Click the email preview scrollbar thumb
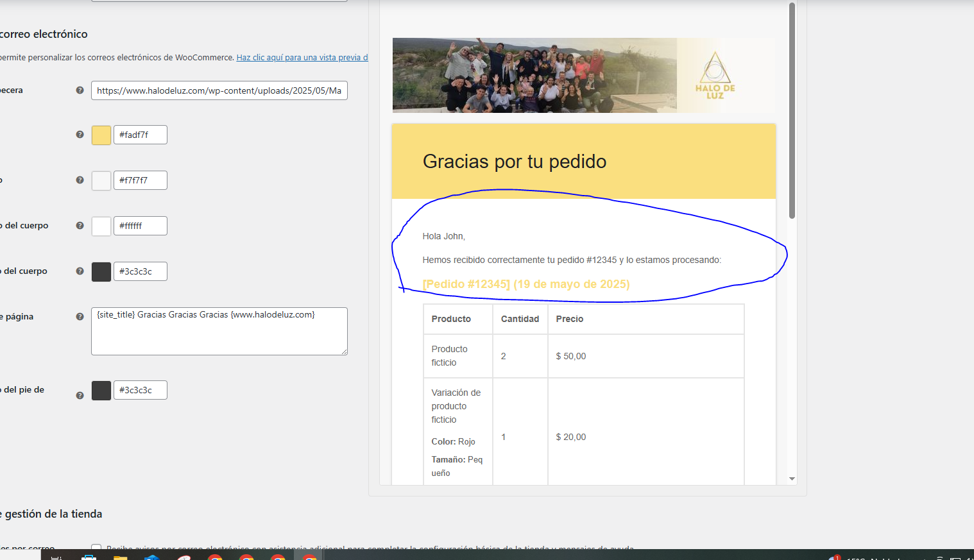The width and height of the screenshot is (974, 560). (x=792, y=110)
